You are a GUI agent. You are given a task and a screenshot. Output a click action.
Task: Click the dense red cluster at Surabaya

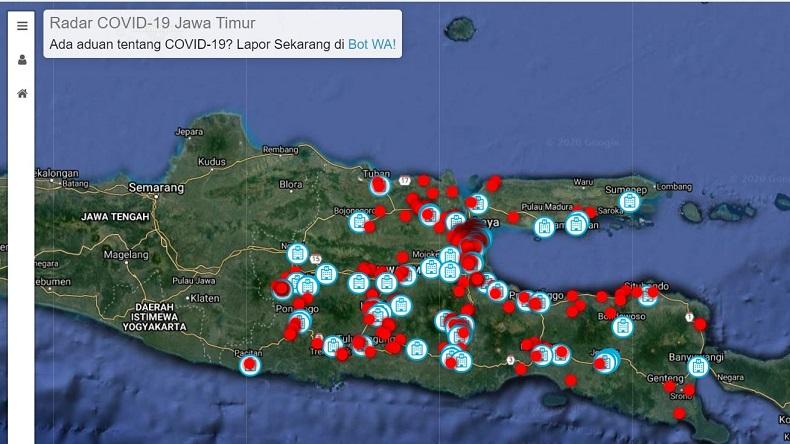[x=469, y=240]
